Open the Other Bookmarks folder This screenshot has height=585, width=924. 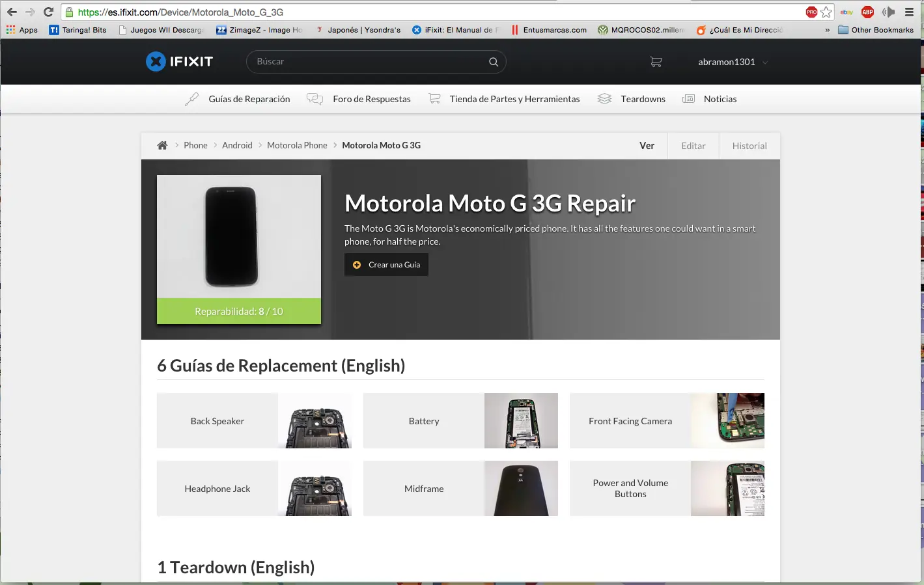point(876,30)
